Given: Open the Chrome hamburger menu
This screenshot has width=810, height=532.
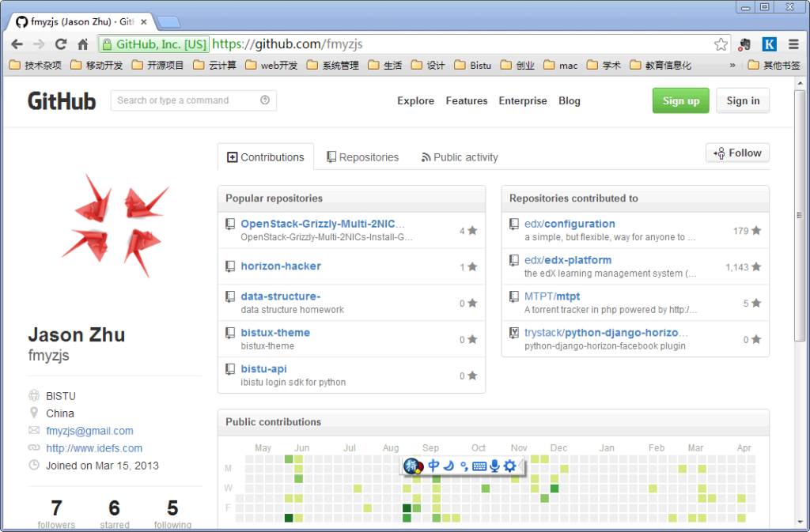Looking at the screenshot, I should point(793,44).
